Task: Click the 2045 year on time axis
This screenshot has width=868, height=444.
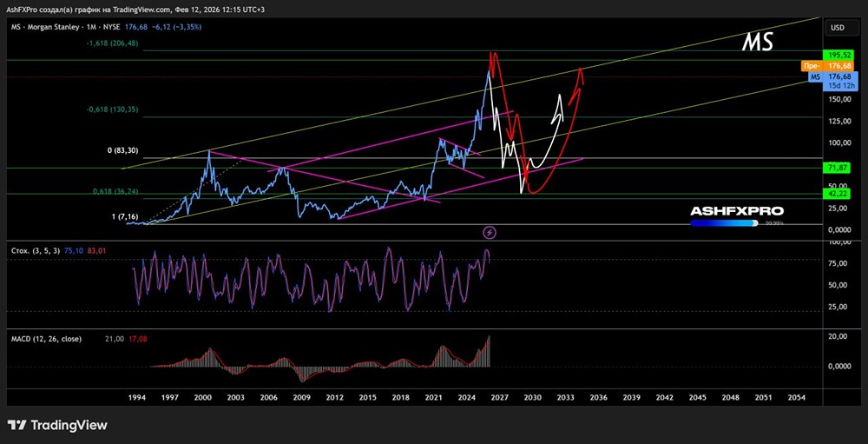Action: click(698, 398)
